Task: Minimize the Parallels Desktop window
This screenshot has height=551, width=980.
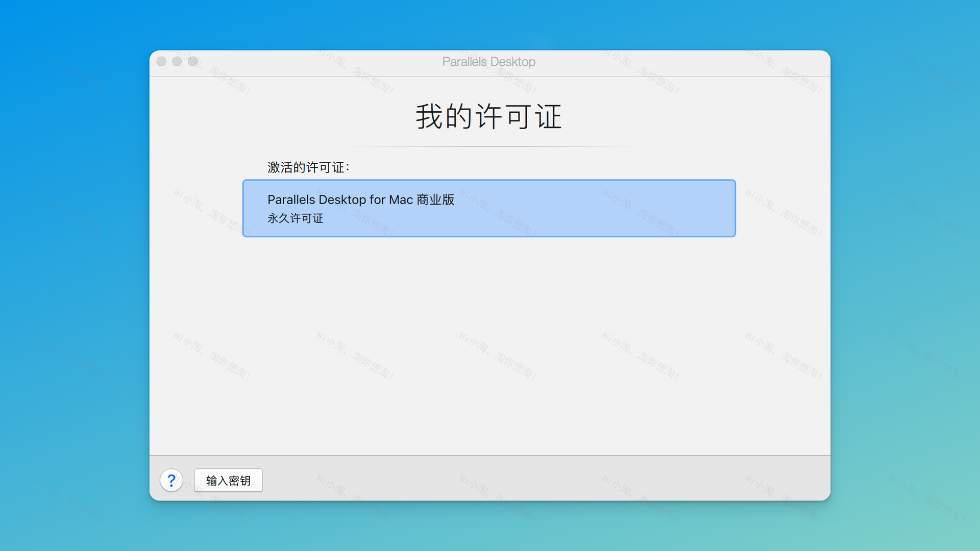Action: click(177, 61)
